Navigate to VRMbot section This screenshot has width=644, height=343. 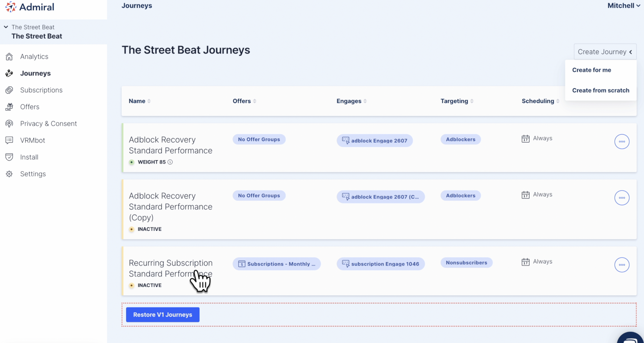[32, 140]
